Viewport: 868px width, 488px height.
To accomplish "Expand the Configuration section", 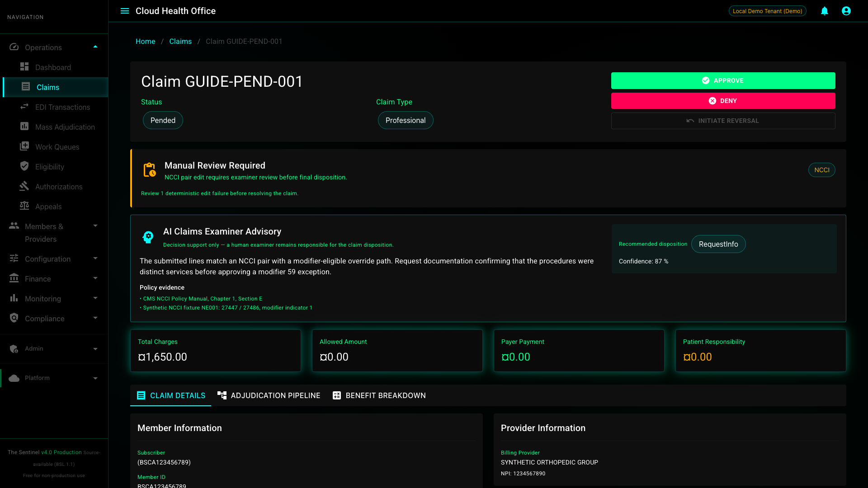I will tap(95, 258).
